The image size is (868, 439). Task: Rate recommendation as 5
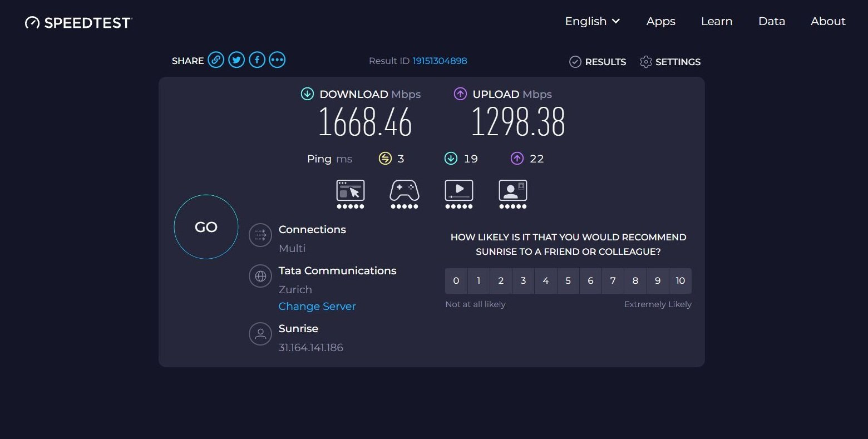pos(568,281)
